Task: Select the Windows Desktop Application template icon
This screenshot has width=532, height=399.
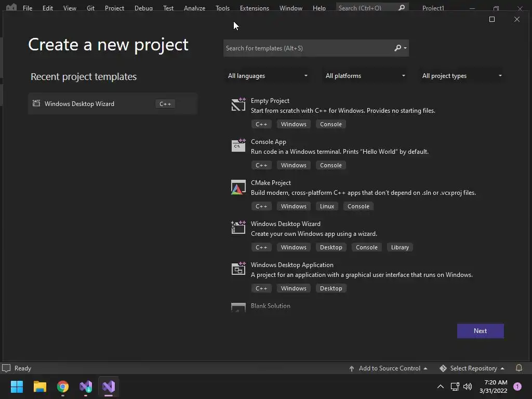Action: [238, 269]
